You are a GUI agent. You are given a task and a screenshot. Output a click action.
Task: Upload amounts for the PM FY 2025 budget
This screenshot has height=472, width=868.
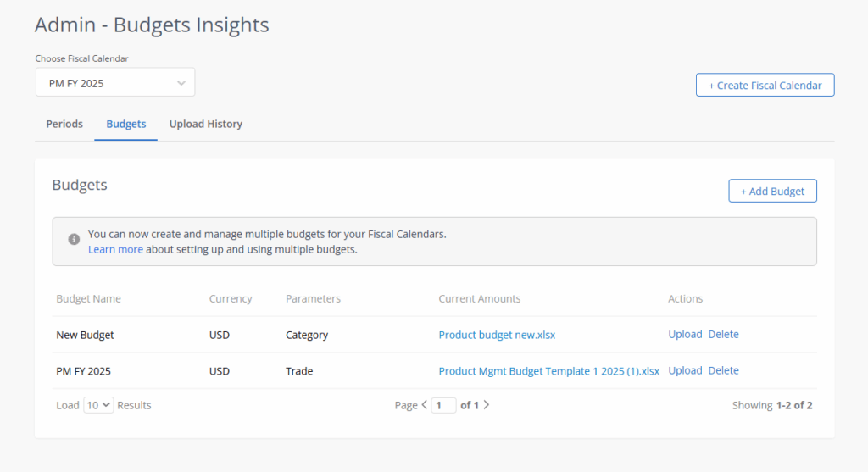(x=685, y=371)
